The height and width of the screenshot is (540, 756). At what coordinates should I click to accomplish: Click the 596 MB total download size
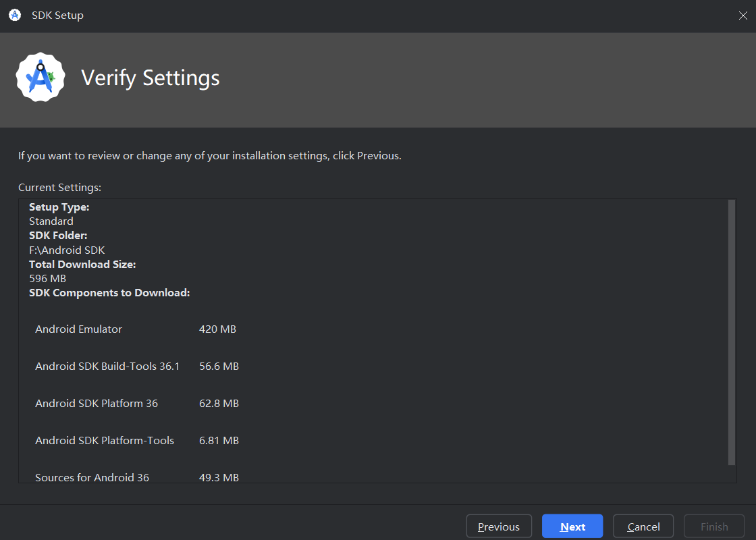(47, 278)
